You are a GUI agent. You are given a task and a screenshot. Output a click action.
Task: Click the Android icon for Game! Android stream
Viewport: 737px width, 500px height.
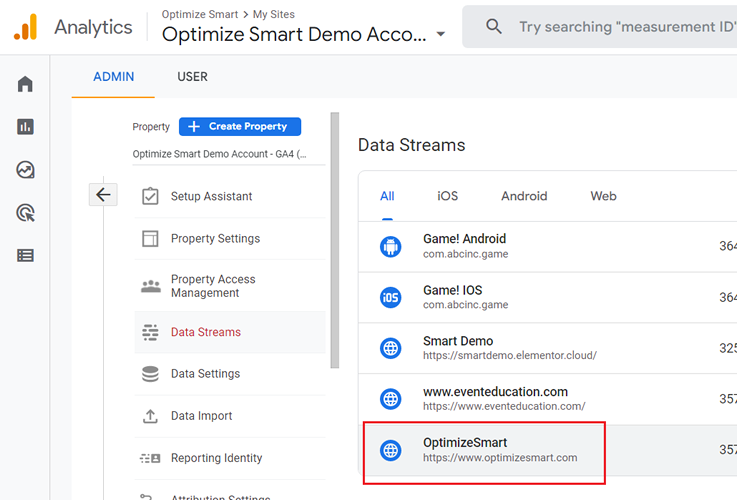tap(391, 247)
